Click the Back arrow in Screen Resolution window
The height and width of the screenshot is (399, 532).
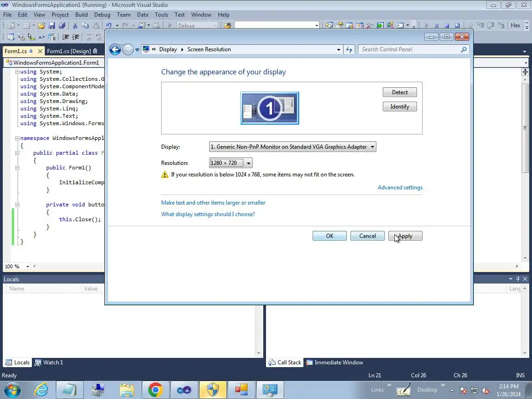click(x=115, y=49)
